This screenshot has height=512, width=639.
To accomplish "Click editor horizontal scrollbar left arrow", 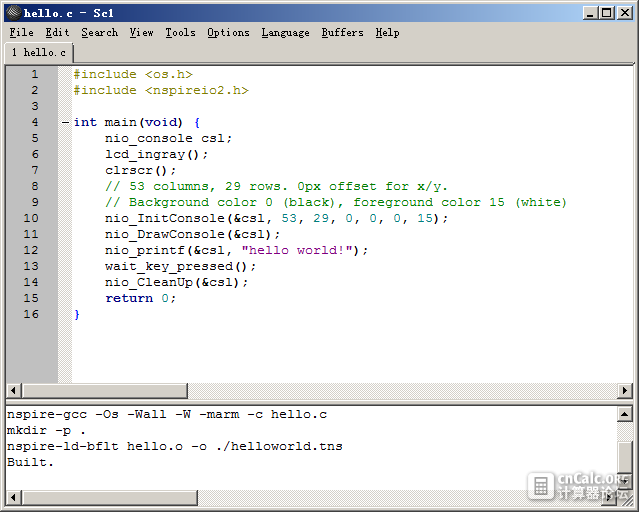I will [x=14, y=391].
